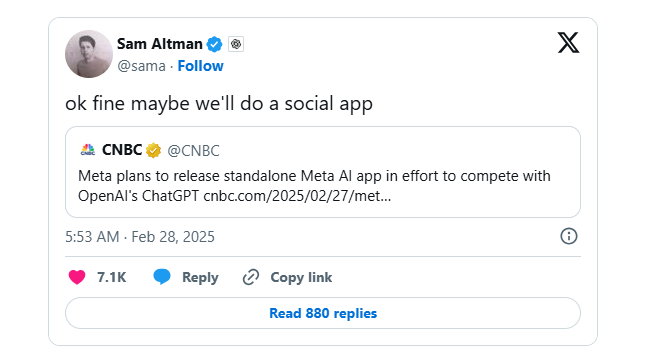Screen dimensions: 652x360
Task: Open the 5:53 AM Feb 28, 2025 timestamp
Action: point(140,237)
